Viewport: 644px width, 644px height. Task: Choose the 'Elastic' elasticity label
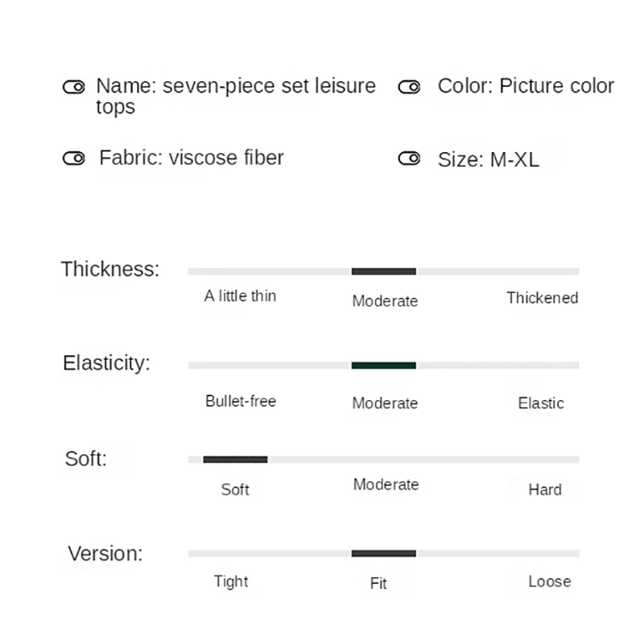click(541, 403)
